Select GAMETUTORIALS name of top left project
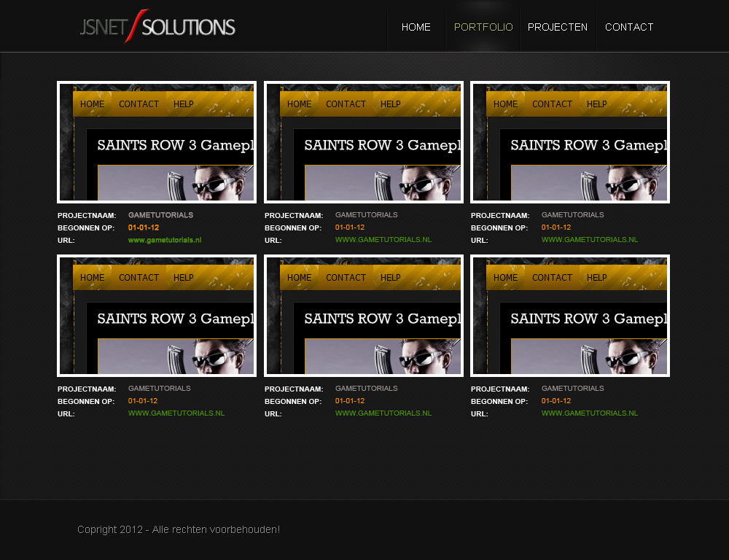 (x=160, y=215)
